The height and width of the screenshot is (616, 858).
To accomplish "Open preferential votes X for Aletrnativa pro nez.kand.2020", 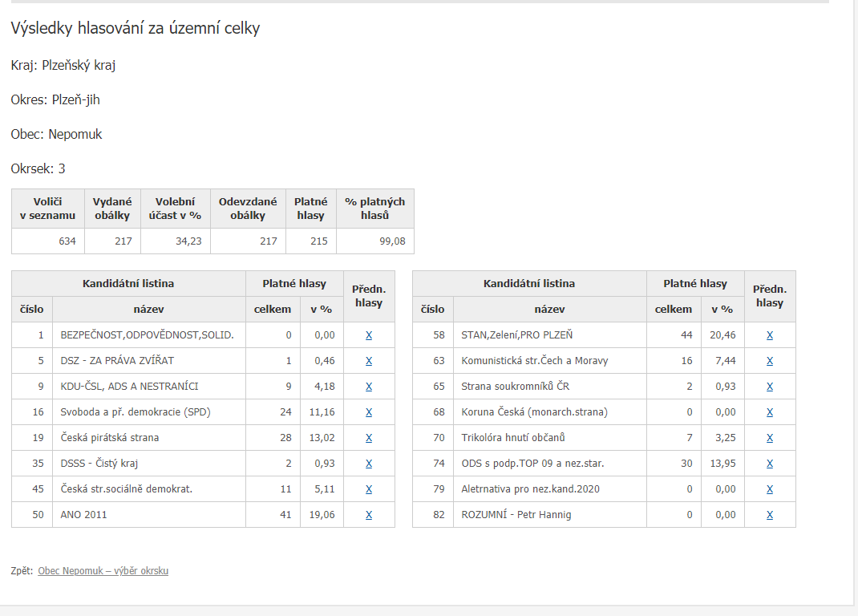I will (770, 489).
